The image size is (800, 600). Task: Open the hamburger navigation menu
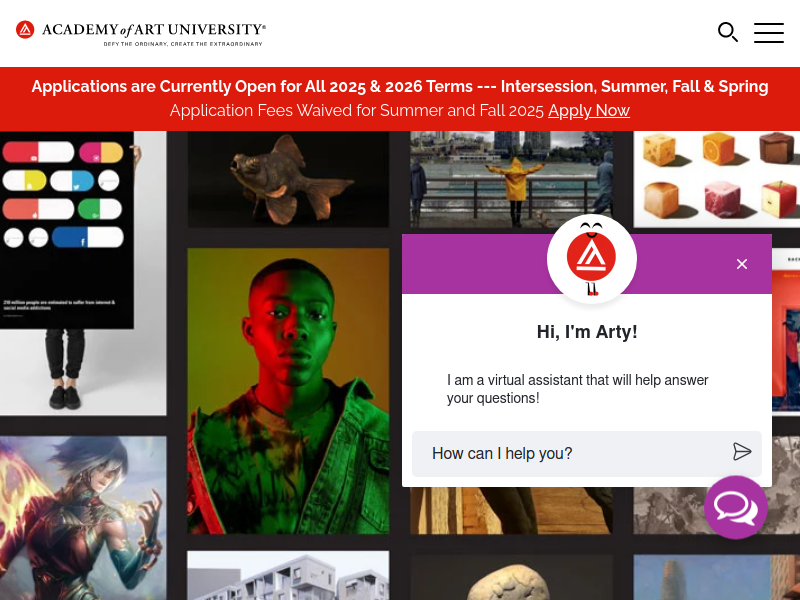[x=769, y=33]
